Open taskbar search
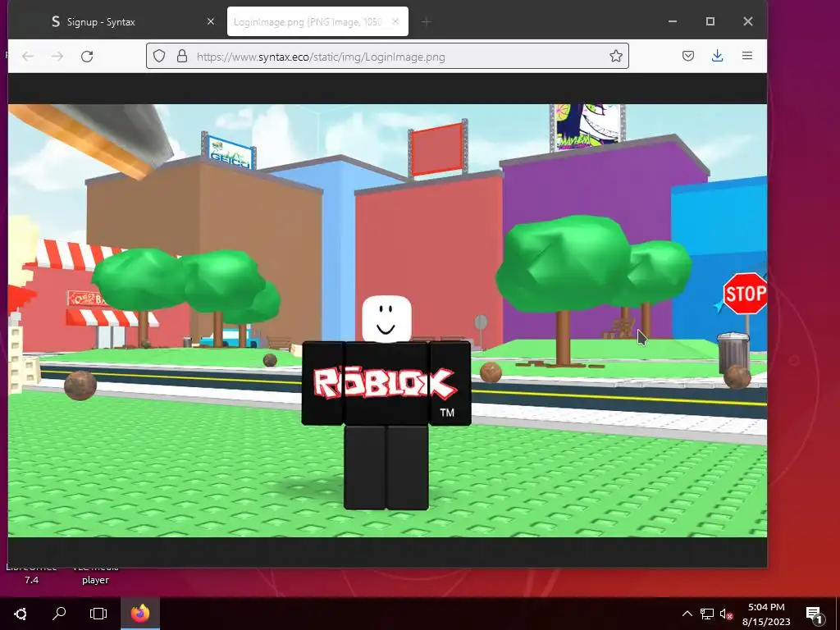840x630 pixels. pyautogui.click(x=59, y=614)
